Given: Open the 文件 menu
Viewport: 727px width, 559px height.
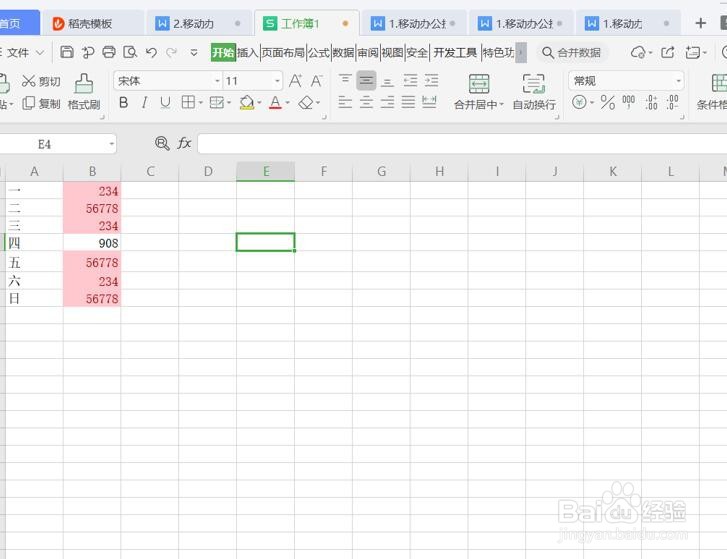Looking at the screenshot, I should 19,52.
